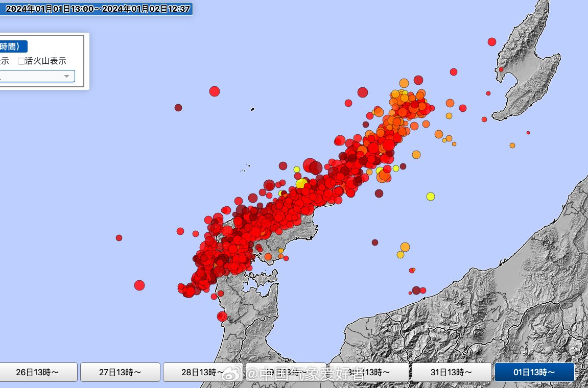Select the dark red epicenter in the far western sea
Image resolution: width=588 pixels, height=388 pixels.
(x=178, y=108)
